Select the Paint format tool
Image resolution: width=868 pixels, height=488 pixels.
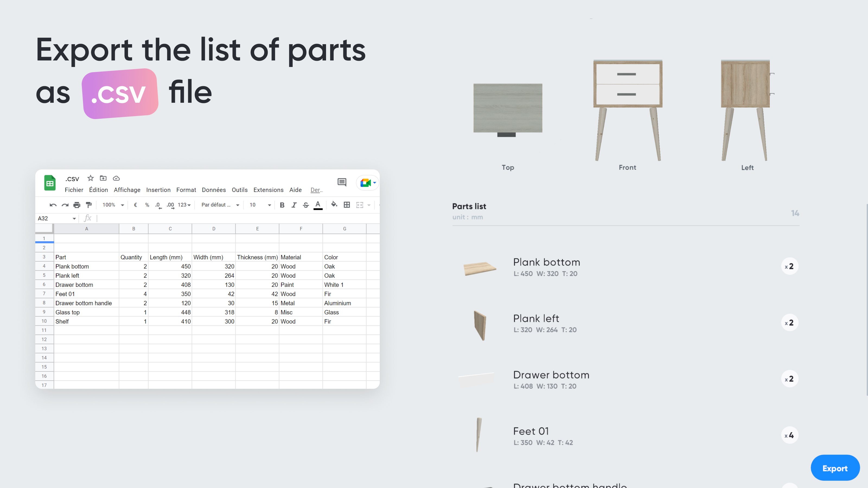pos(88,205)
